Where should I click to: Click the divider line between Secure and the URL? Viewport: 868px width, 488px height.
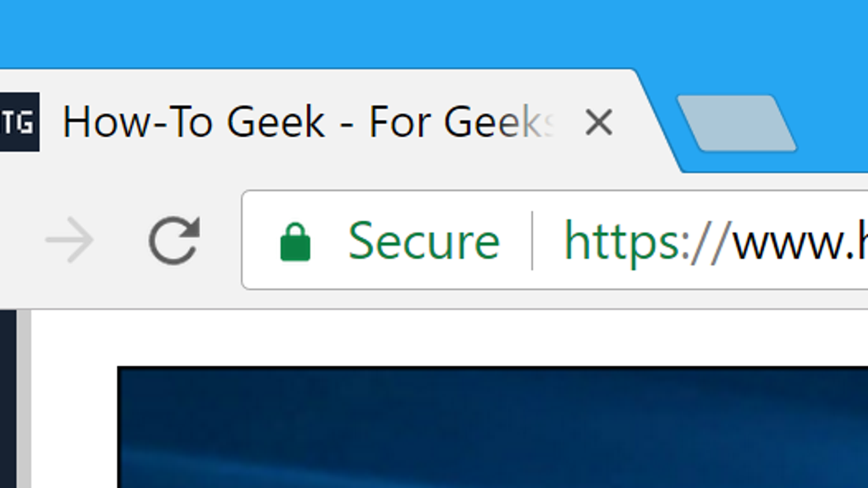(532, 241)
